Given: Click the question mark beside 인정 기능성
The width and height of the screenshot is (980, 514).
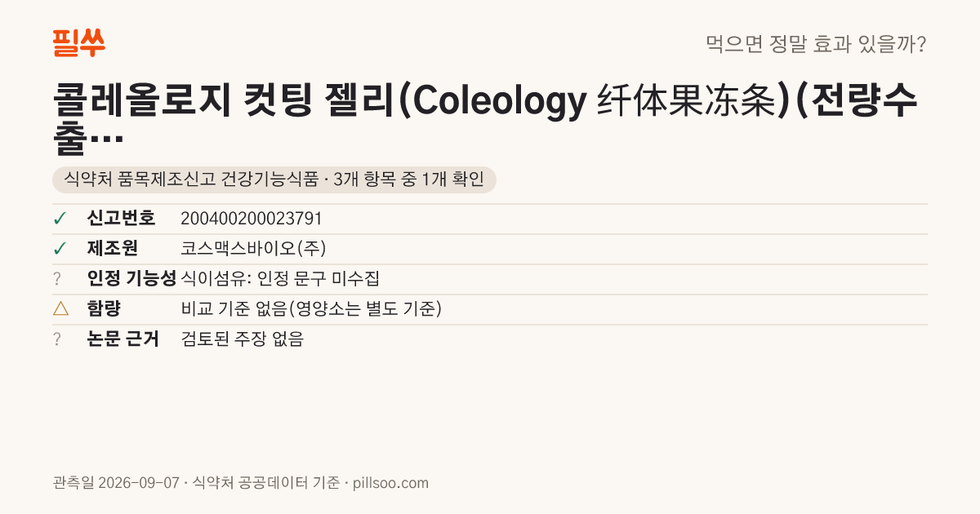Looking at the screenshot, I should tap(57, 279).
